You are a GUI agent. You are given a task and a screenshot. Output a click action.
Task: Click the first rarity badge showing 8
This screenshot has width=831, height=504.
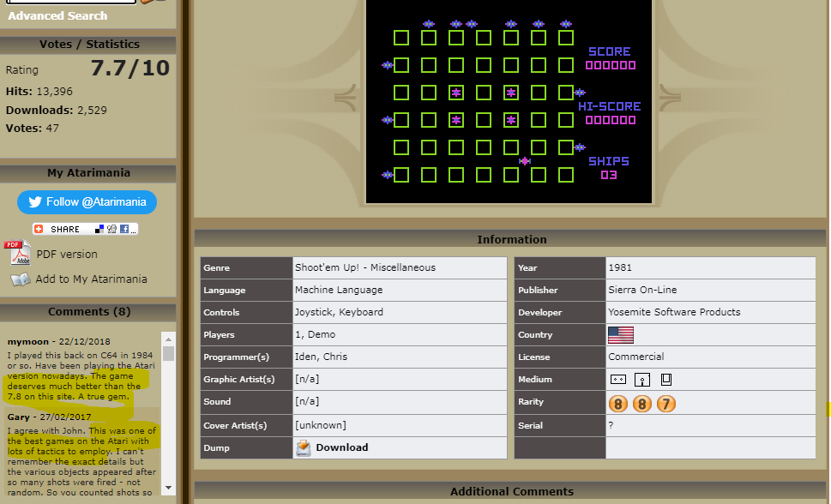(x=617, y=402)
